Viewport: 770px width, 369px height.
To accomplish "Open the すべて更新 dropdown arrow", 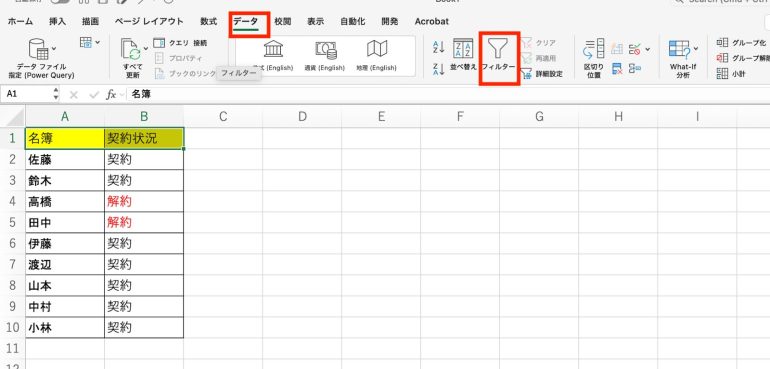I will click(146, 48).
